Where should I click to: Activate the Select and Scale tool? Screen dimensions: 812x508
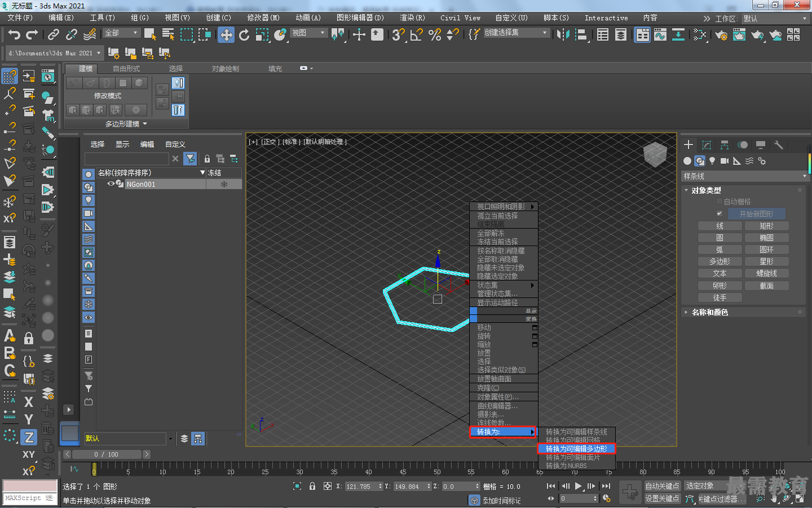pos(262,35)
